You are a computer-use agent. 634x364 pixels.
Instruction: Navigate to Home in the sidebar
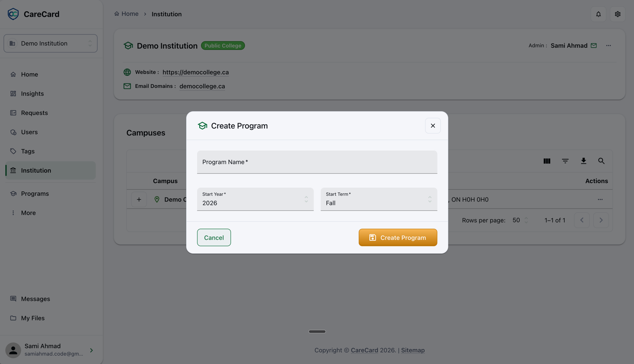point(51,74)
